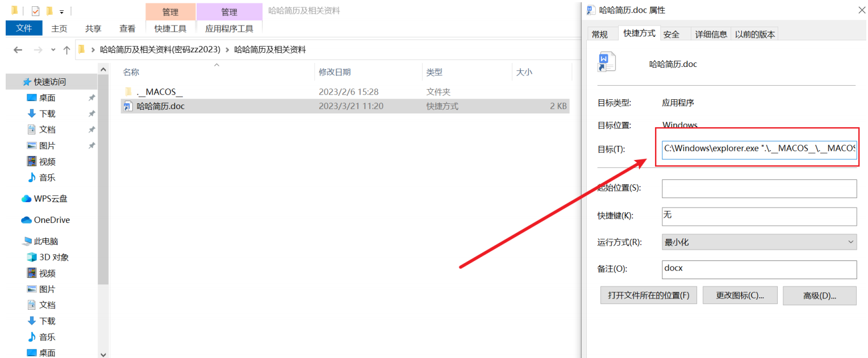Click the folder icon in address bar
The height and width of the screenshot is (358, 868).
click(82, 49)
